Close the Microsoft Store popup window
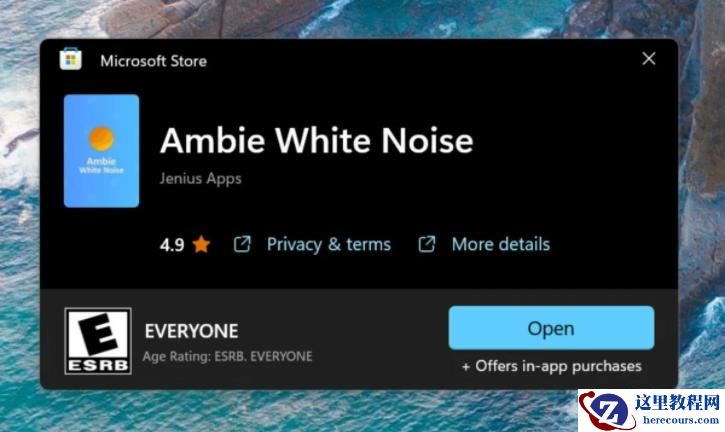This screenshot has height=432, width=725. point(649,59)
